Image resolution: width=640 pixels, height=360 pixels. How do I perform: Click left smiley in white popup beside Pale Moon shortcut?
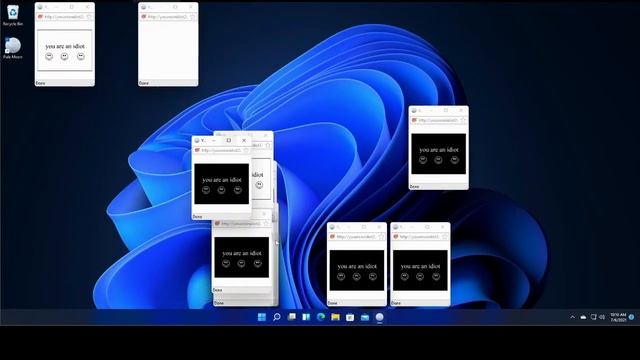tap(49, 56)
